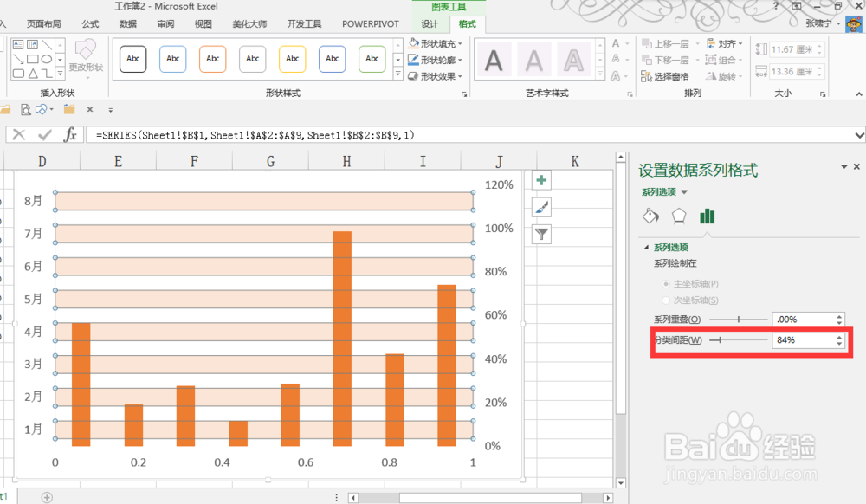Click the shapes quick access icon

coord(42,109)
